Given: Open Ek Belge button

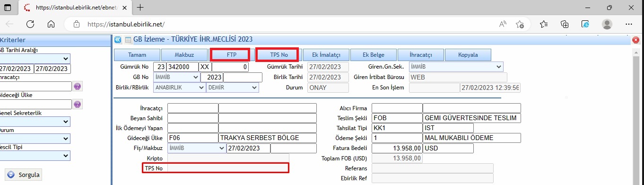Looking at the screenshot, I should [373, 55].
